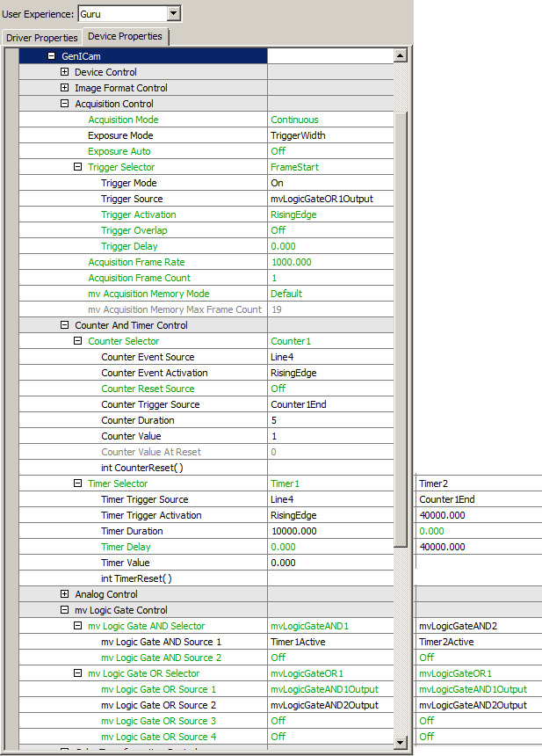Select the int CounterReset() method row
Image resolution: width=542 pixels, height=756 pixels.
point(142,468)
